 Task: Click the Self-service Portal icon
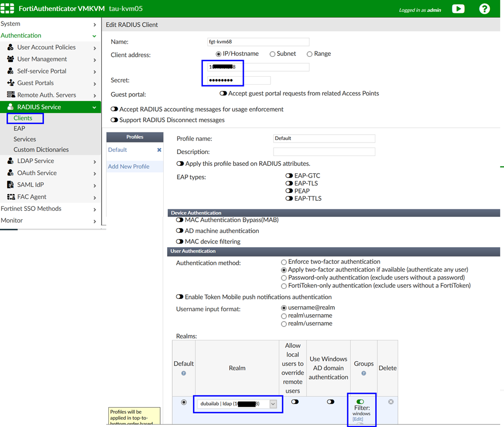10,71
